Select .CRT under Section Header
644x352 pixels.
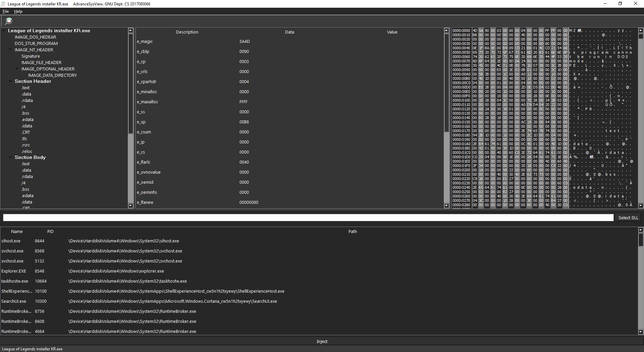tap(26, 132)
